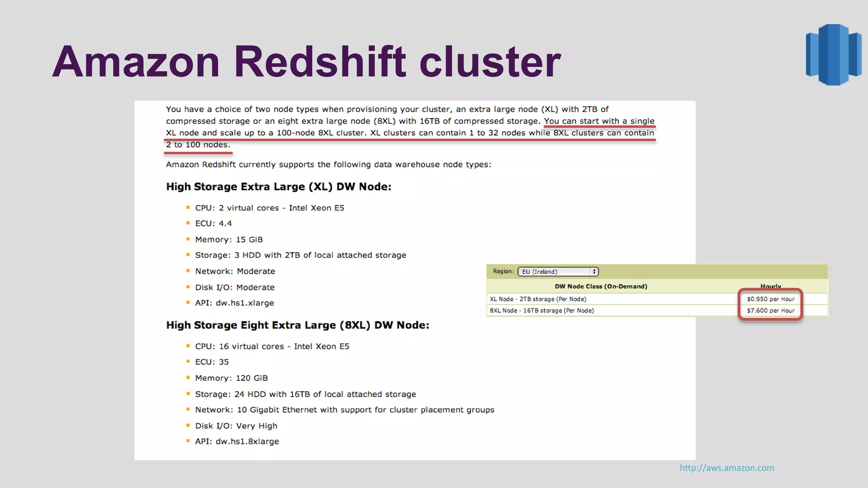Click the Amazon Redshift logo icon

point(834,55)
